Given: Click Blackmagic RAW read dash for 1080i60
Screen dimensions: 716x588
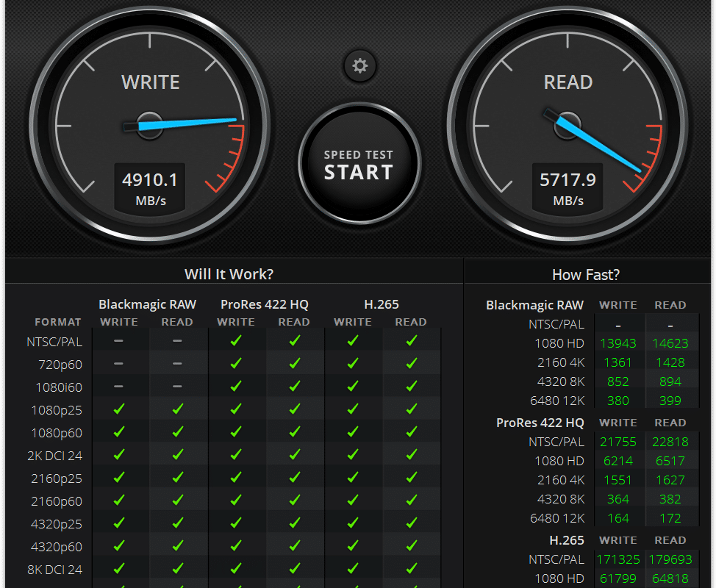Looking at the screenshot, I should click(177, 386).
